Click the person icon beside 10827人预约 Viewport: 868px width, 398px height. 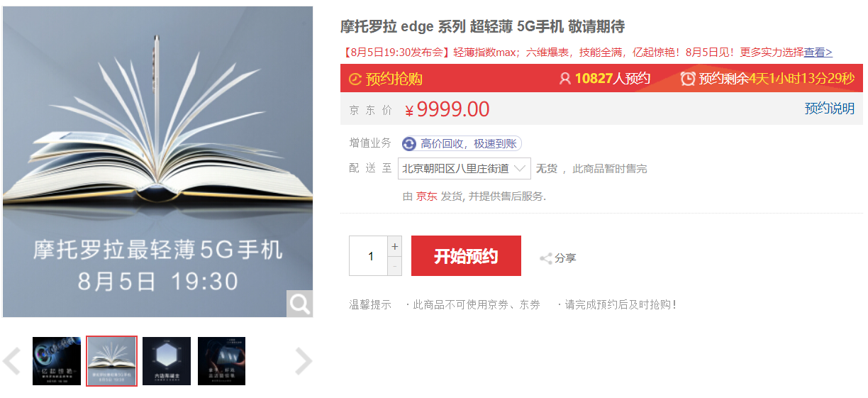(565, 79)
